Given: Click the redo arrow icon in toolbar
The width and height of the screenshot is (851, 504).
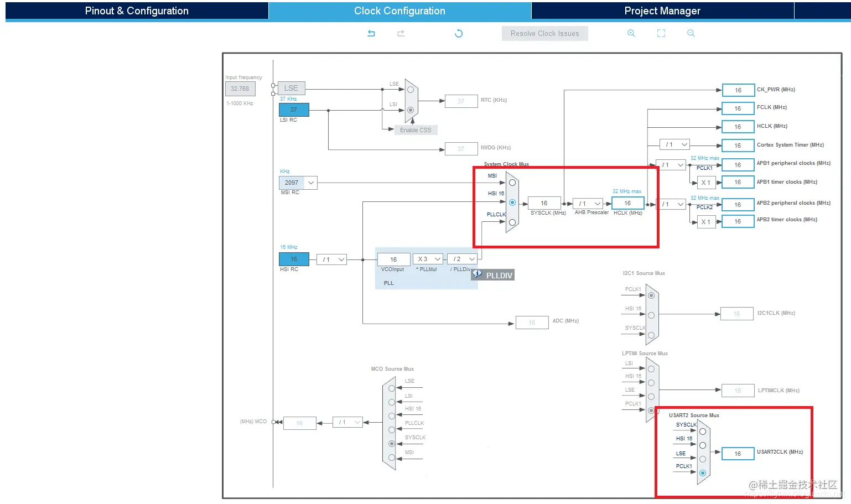Looking at the screenshot, I should pos(401,33).
